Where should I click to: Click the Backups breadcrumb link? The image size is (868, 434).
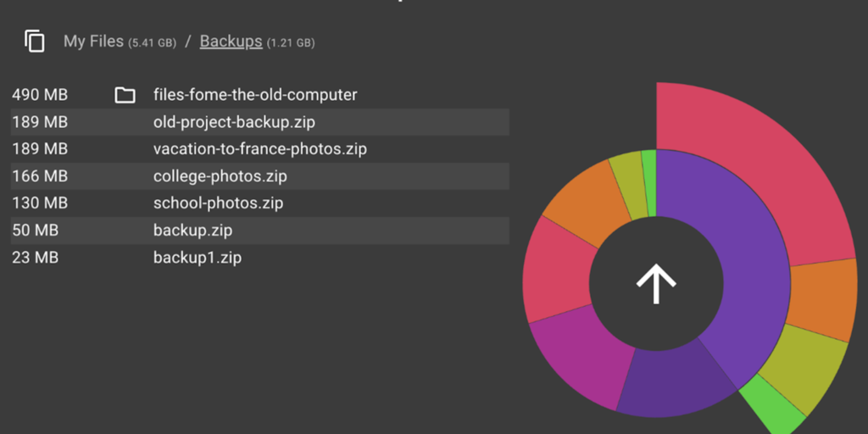(231, 41)
